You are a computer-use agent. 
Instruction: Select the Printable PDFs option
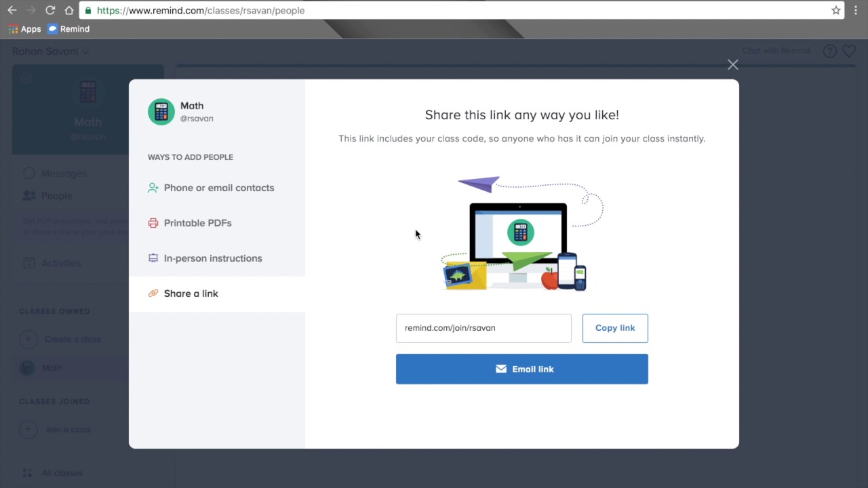tap(217, 223)
